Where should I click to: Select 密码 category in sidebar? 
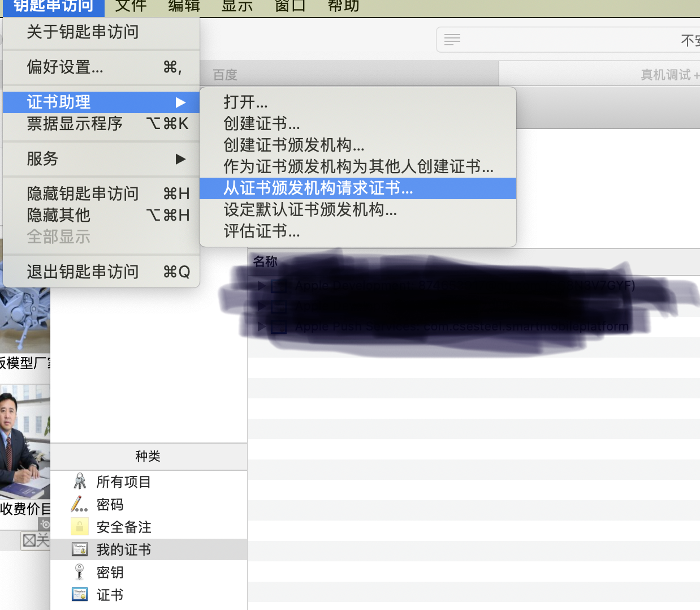pos(149,505)
